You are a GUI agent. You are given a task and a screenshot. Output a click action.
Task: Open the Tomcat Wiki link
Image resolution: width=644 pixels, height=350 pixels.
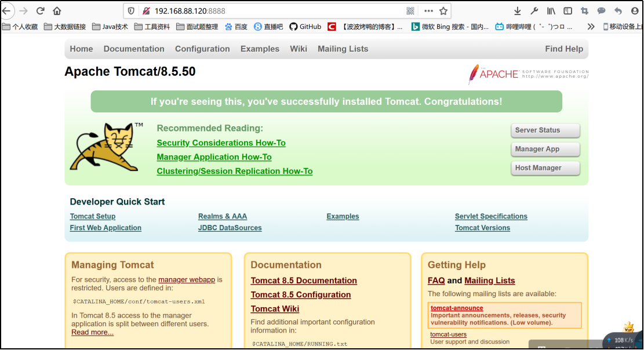point(275,309)
